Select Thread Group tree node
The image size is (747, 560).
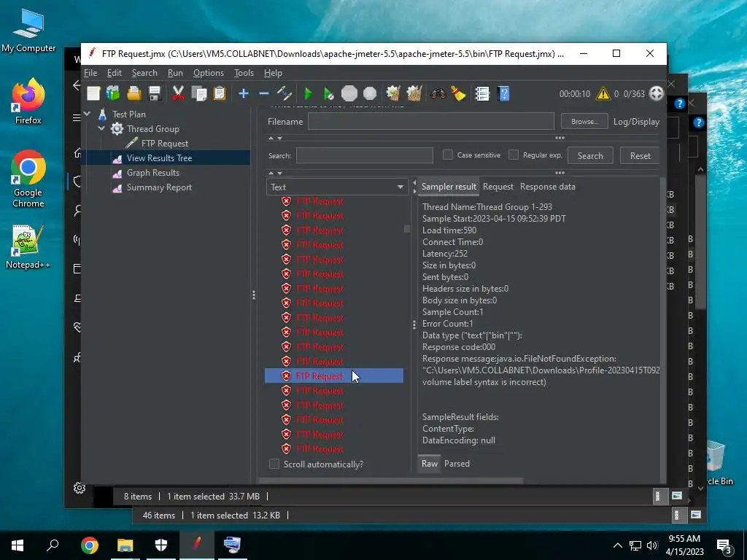click(x=152, y=128)
